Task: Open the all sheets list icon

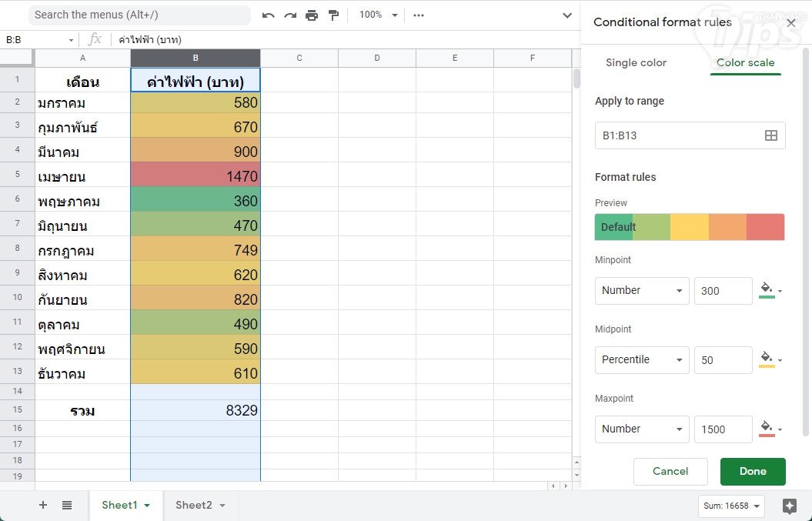Action: pyautogui.click(x=67, y=505)
